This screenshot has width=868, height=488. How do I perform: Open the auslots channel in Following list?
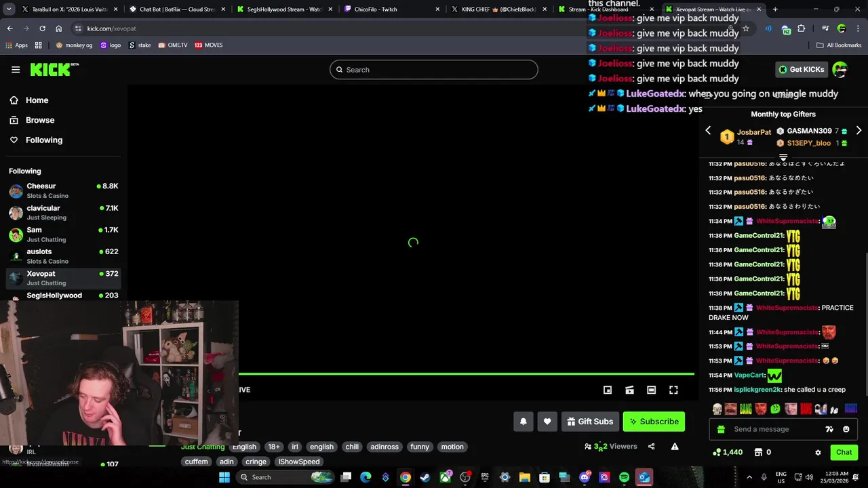click(64, 256)
